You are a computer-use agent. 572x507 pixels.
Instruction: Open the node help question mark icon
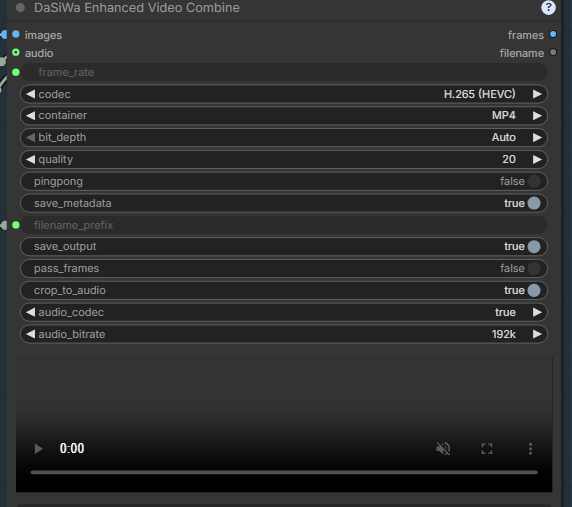click(548, 8)
